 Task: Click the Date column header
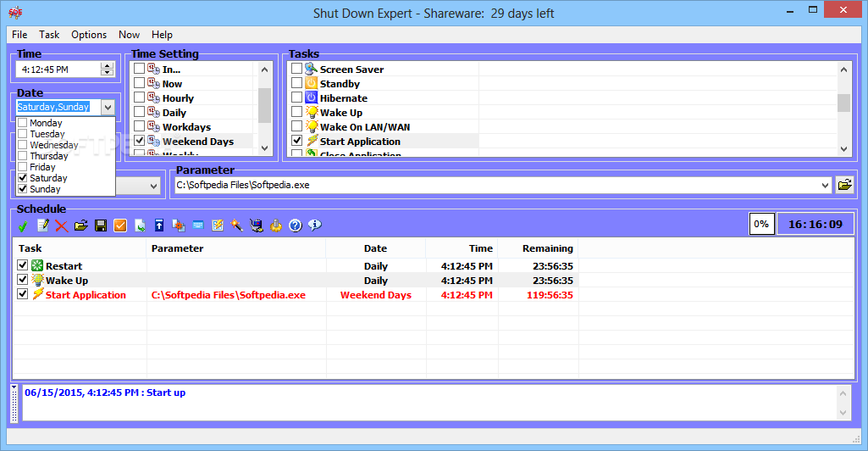coord(375,248)
